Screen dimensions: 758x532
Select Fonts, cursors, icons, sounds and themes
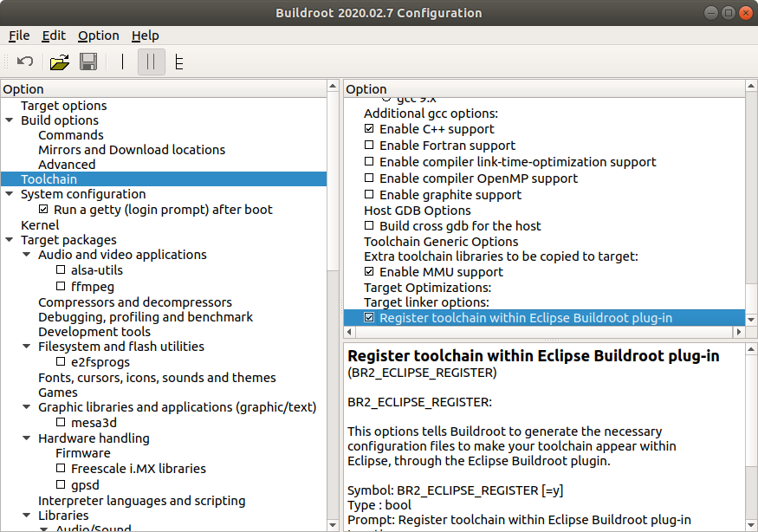(157, 377)
